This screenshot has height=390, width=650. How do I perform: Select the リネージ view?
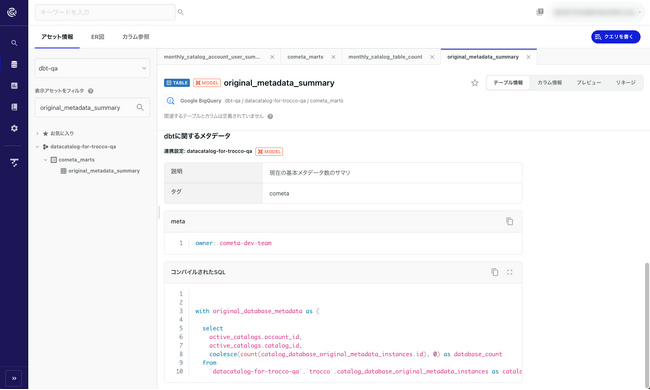point(626,83)
